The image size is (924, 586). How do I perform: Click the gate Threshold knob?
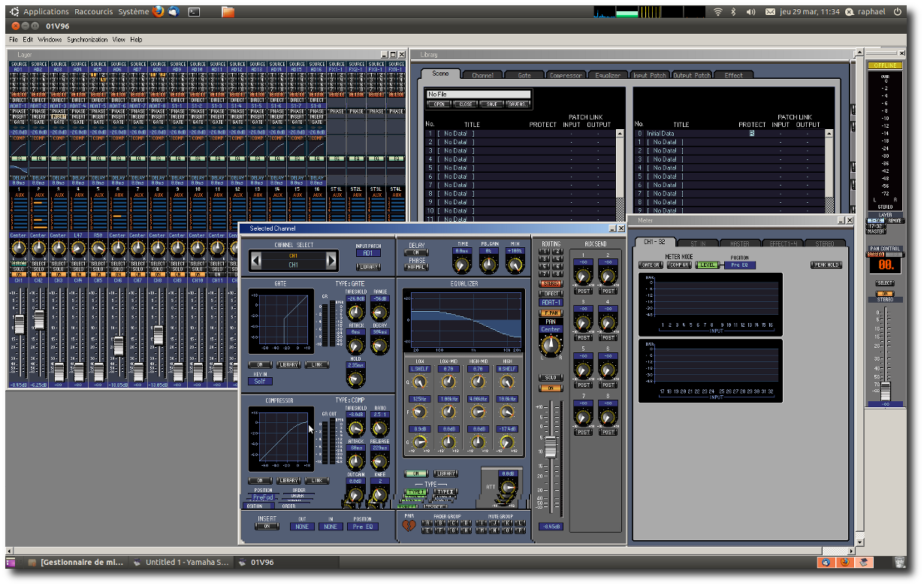355,313
